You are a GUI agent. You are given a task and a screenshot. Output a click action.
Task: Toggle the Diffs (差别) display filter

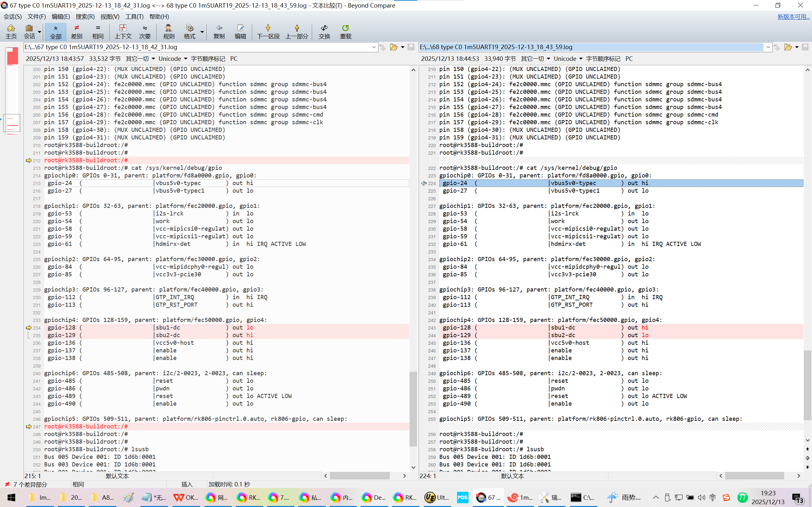click(76, 31)
